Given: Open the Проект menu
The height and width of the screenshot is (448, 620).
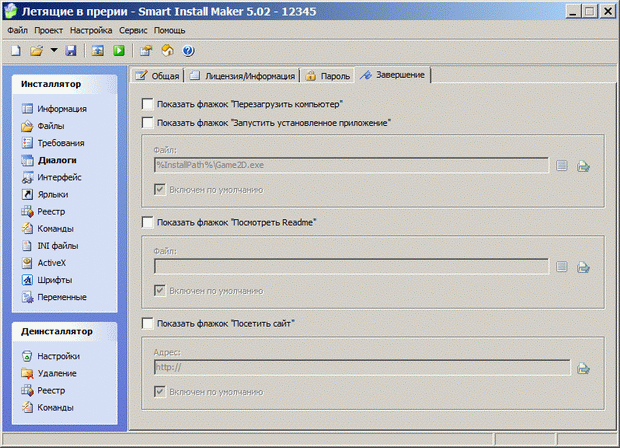Looking at the screenshot, I should pos(48,30).
